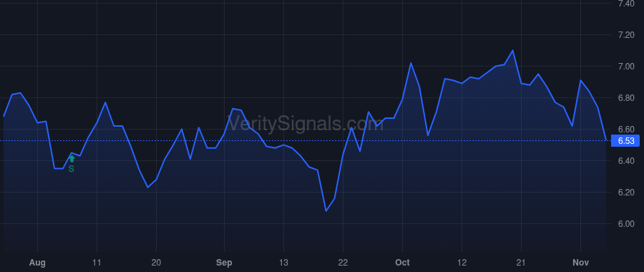The width and height of the screenshot is (644, 272).
Task: Click the VeritySignals.com watermark text
Action: tap(306, 123)
